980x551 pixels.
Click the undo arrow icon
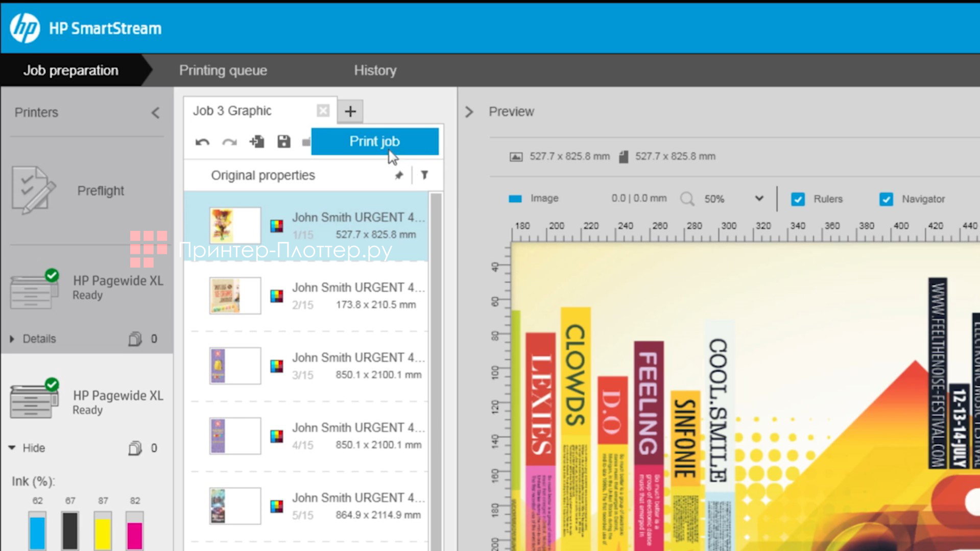point(202,142)
